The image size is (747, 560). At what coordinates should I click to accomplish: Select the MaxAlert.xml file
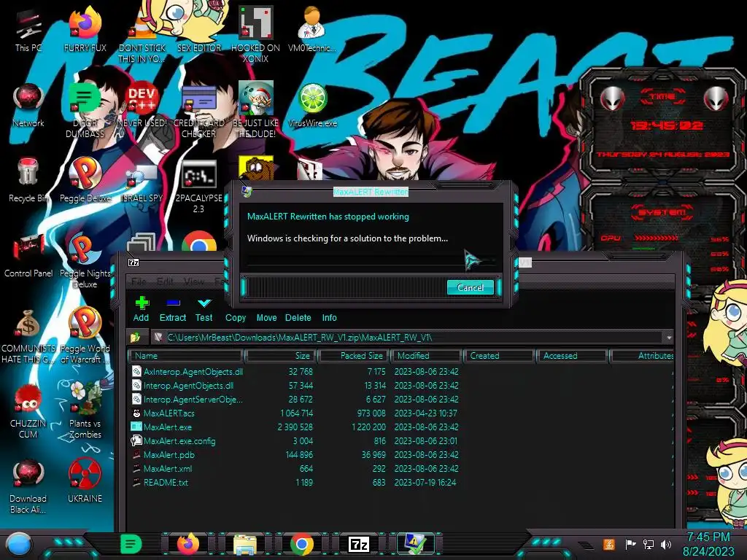point(167,469)
